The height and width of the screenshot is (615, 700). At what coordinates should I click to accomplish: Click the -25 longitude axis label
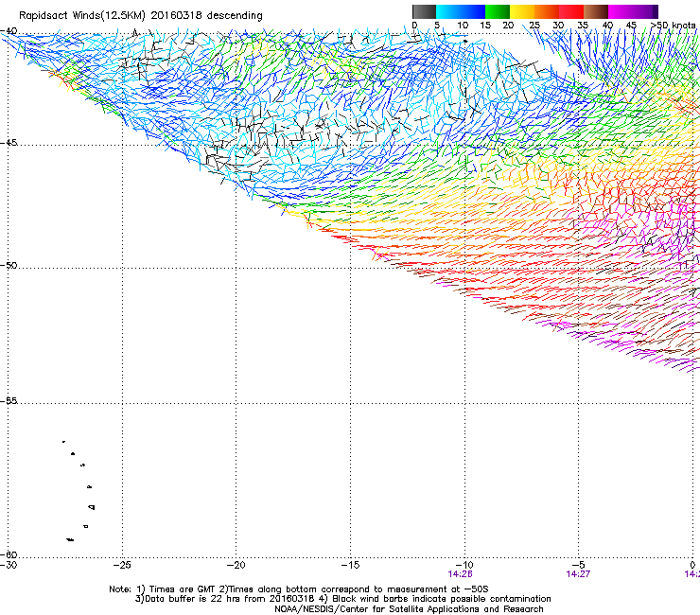[x=122, y=565]
